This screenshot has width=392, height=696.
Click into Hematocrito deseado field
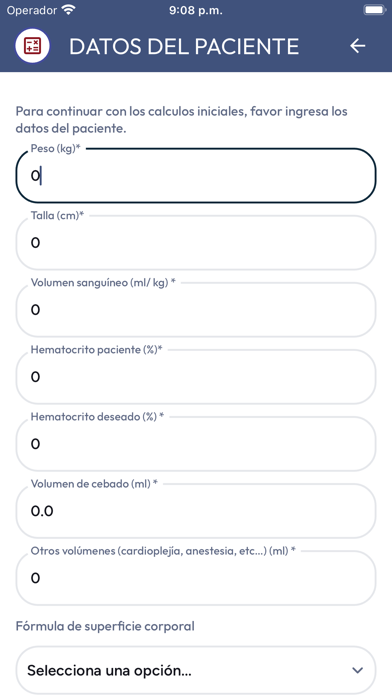tap(196, 444)
